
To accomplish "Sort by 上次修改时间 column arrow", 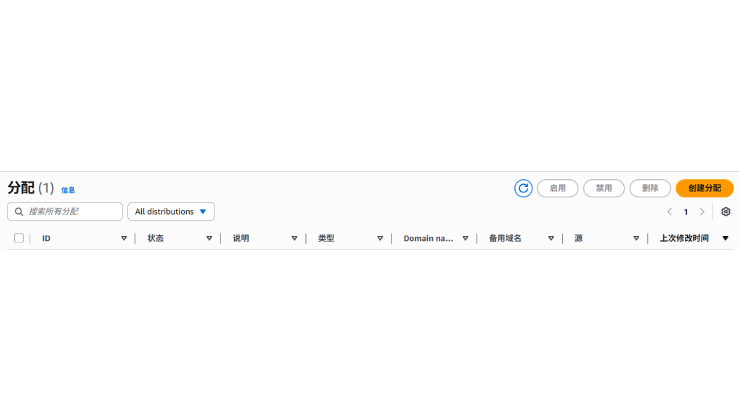I will [x=726, y=238].
